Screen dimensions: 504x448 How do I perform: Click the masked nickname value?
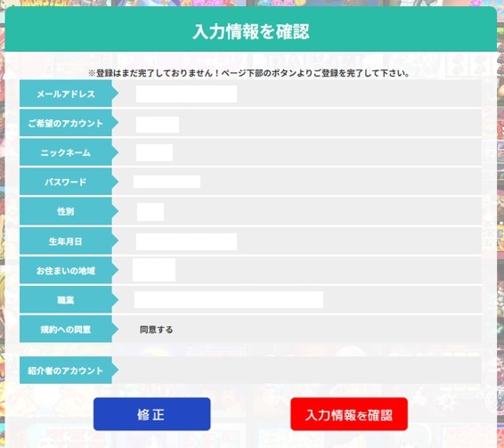pos(154,153)
